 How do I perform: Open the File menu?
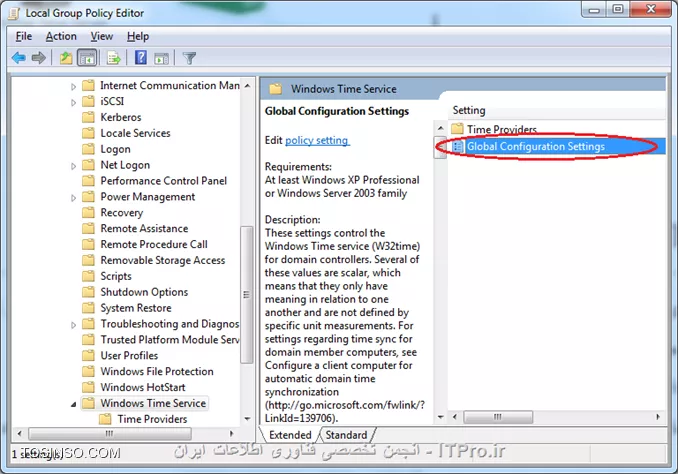pos(24,36)
